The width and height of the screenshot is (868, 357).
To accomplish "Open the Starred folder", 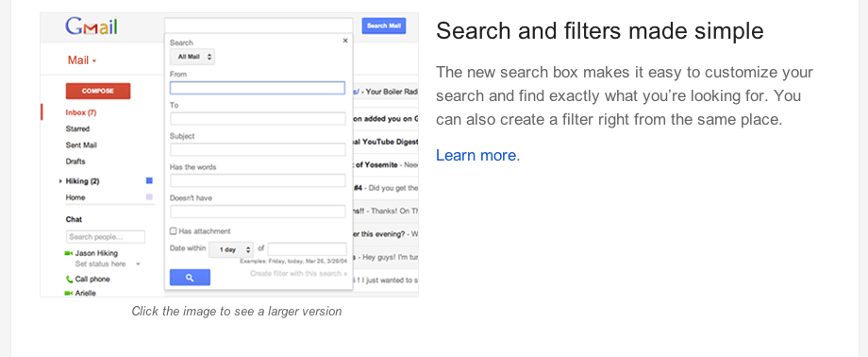I will [77, 128].
